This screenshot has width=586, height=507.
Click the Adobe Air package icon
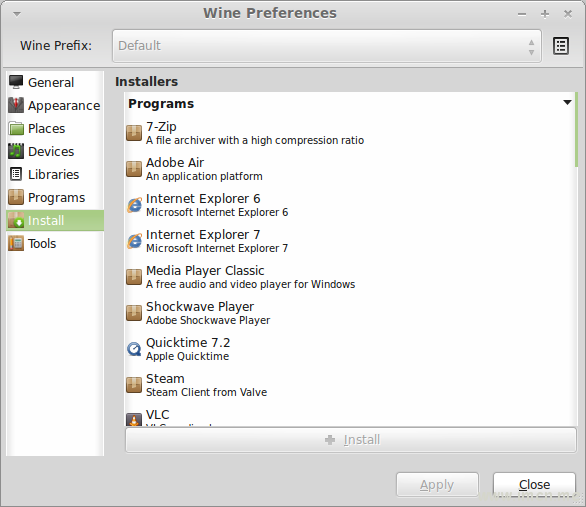pos(134,169)
